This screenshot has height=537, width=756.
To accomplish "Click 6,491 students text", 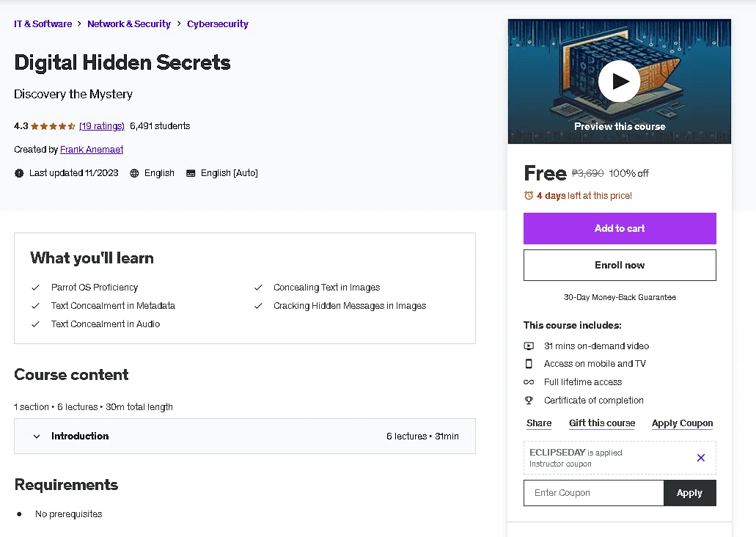I will (160, 126).
